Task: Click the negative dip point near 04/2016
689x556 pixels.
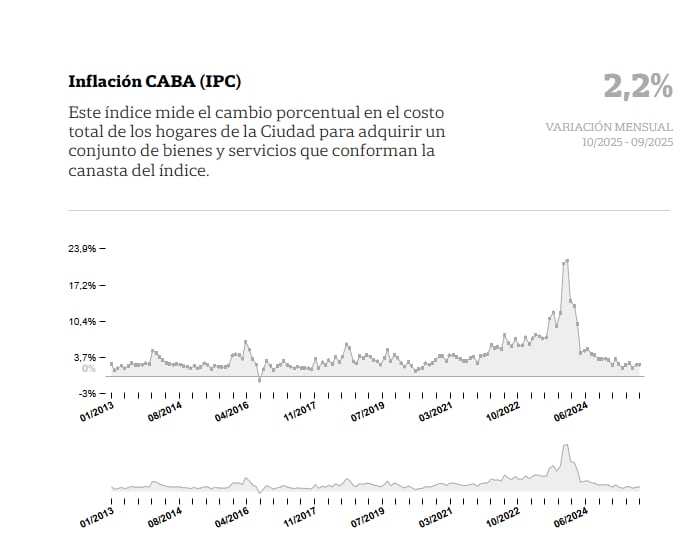Action: pos(259,380)
